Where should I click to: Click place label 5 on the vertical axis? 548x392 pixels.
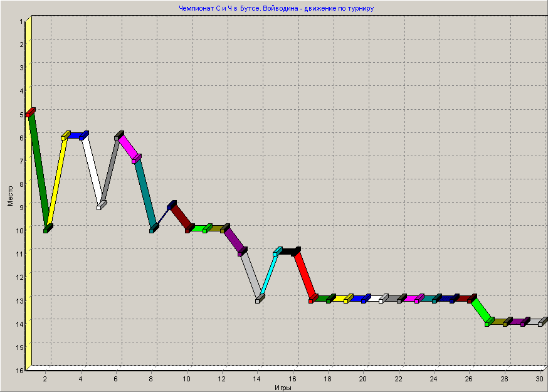(22, 114)
